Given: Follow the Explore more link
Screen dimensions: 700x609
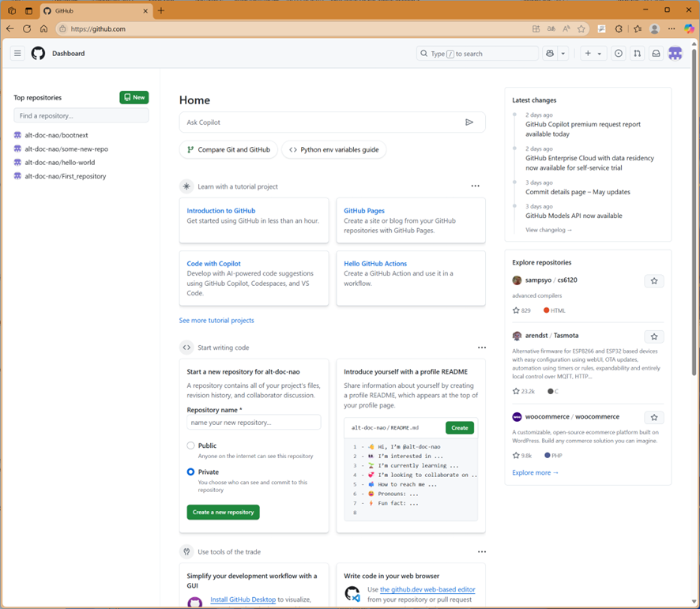Looking at the screenshot, I should click(535, 473).
